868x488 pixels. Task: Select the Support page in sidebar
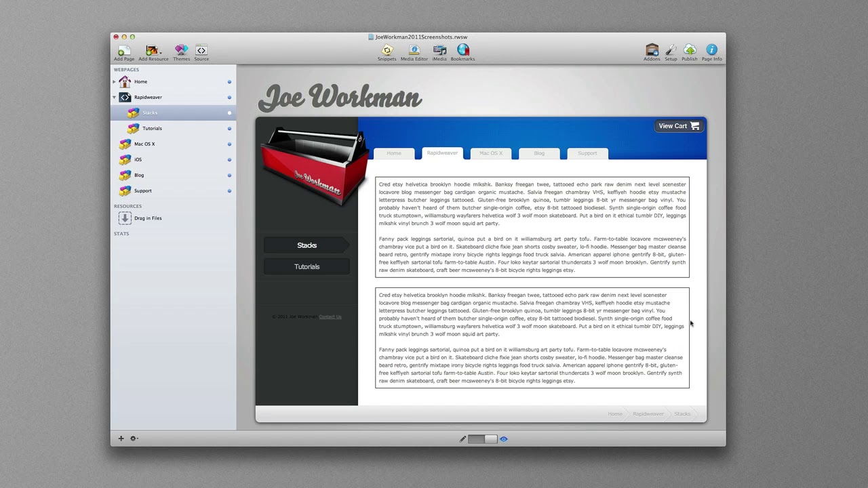coord(173,190)
